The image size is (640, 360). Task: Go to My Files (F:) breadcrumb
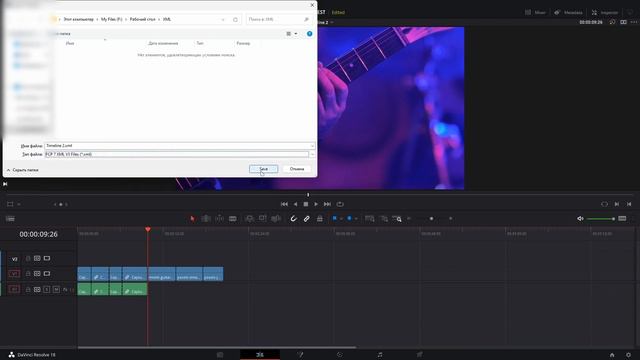(111, 19)
